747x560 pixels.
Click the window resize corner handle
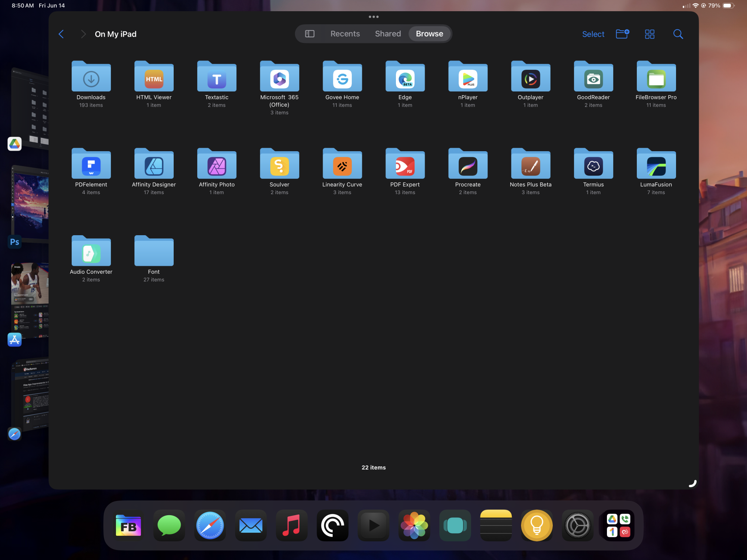(692, 483)
